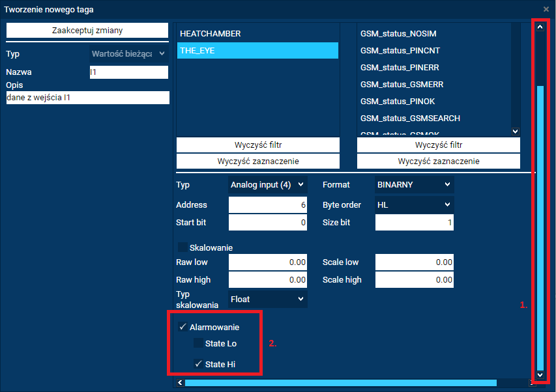Click left Wyczyść filtr button
Image resolution: width=556 pixels, height=392 pixels.
(x=257, y=145)
